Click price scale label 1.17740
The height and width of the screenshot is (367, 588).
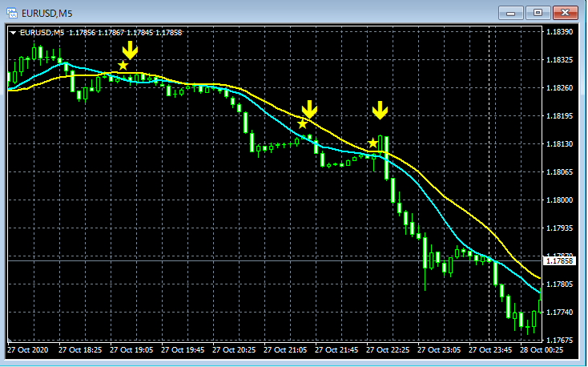pyautogui.click(x=559, y=313)
